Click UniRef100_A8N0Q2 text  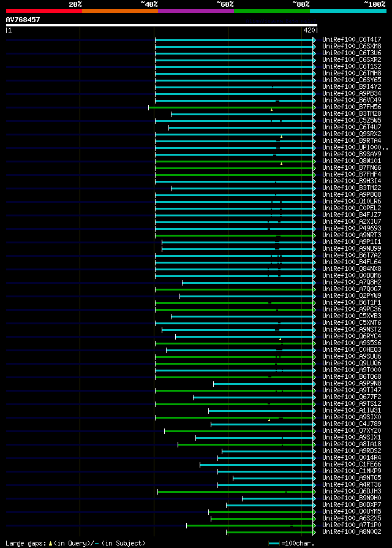(x=352, y=531)
